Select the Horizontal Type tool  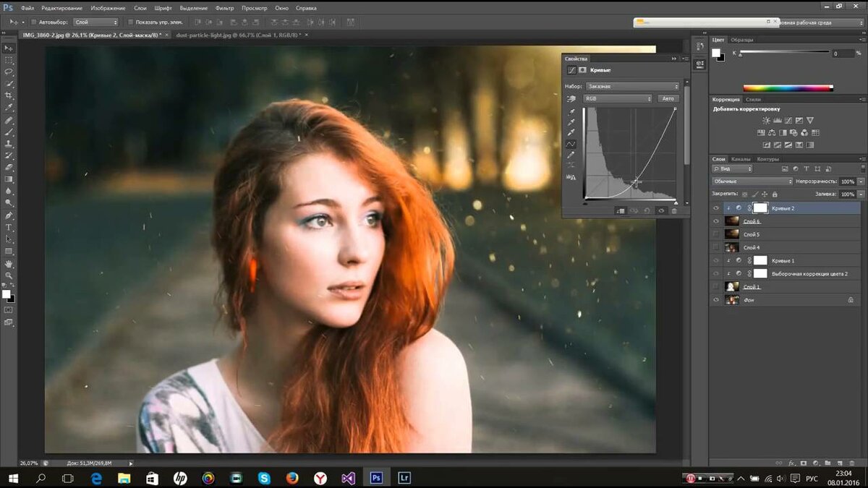coord(9,227)
